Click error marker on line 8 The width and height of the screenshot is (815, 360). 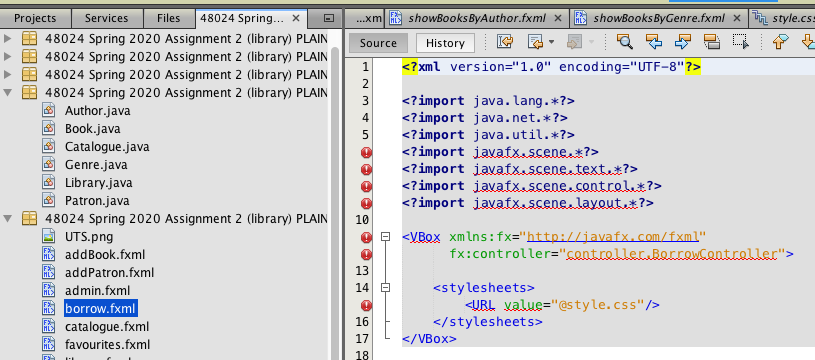pos(366,186)
